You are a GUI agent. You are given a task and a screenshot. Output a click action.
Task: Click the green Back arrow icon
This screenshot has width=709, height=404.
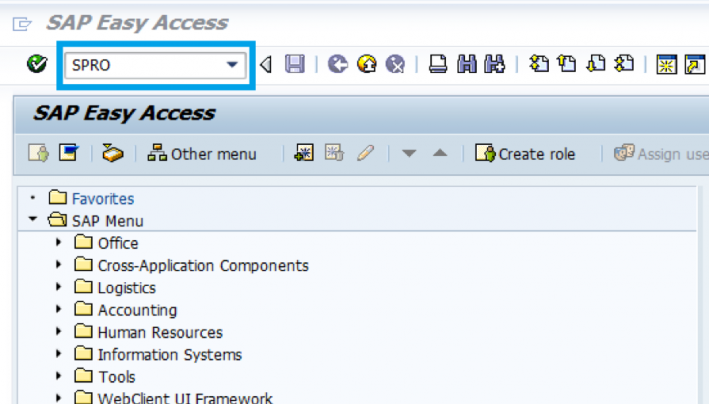[x=338, y=65]
